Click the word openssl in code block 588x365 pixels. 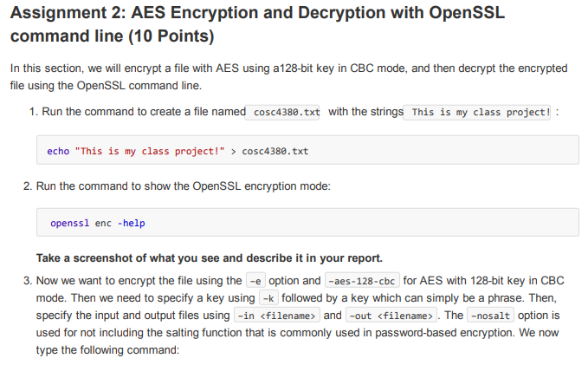(70, 223)
